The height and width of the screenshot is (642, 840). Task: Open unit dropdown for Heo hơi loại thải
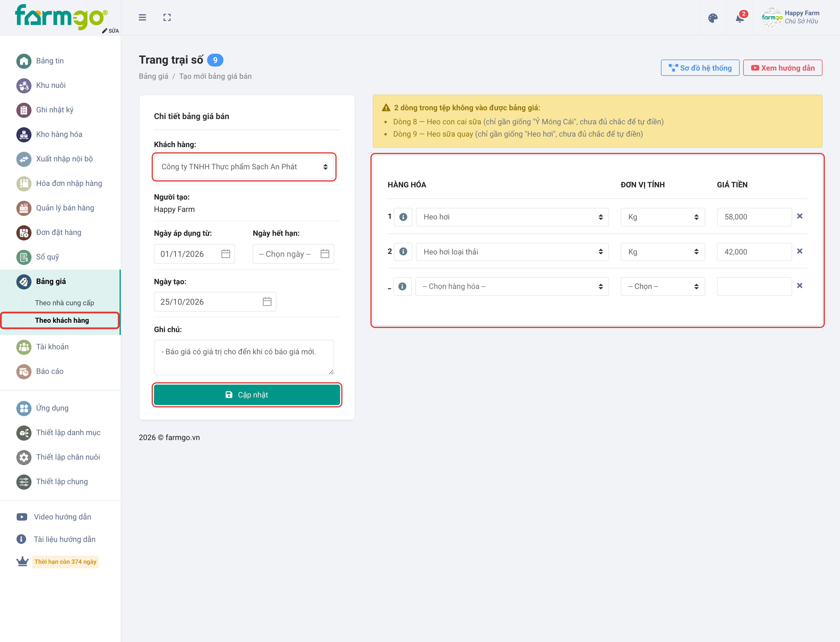click(663, 252)
